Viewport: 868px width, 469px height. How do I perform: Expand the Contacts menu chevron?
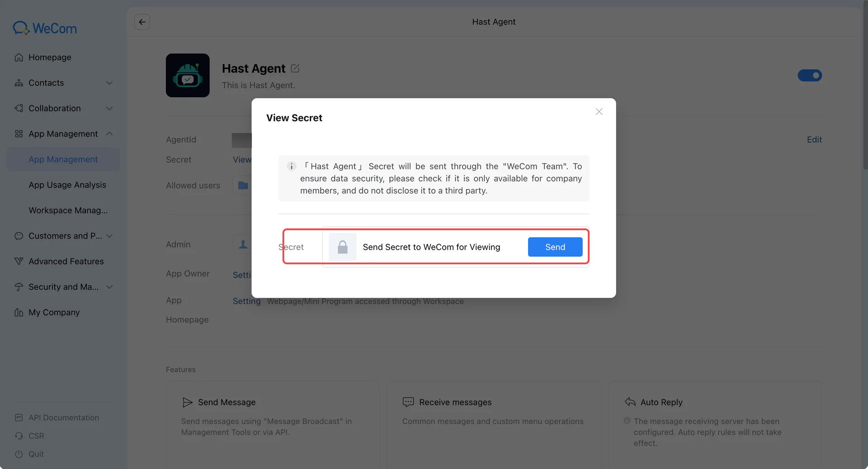tap(109, 83)
